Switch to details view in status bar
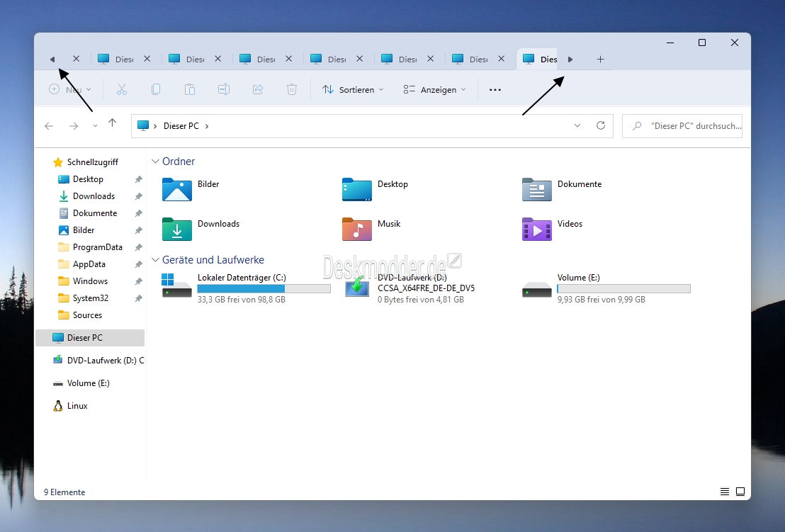 tap(724, 492)
